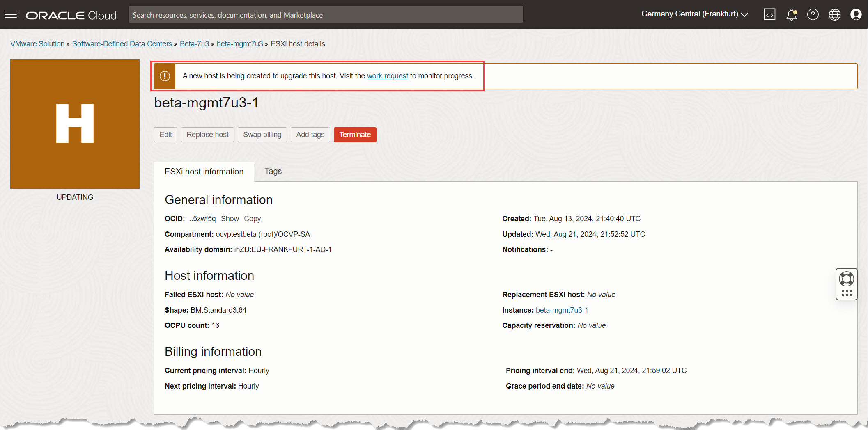
Task: Click the grid dots below the lifebuoy
Action: click(847, 293)
